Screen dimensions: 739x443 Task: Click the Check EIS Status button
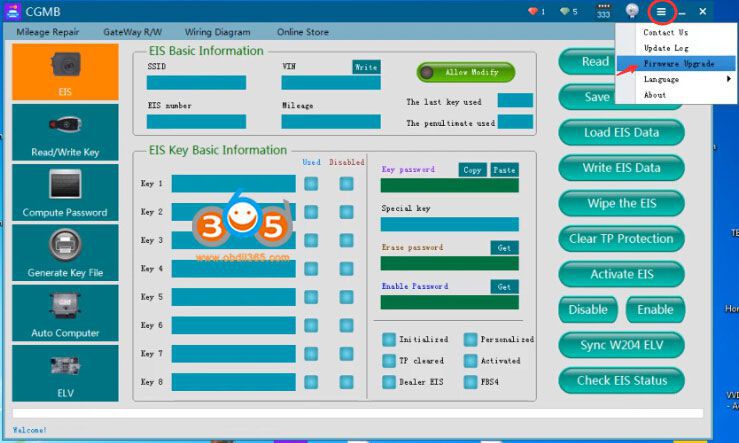[x=621, y=380]
